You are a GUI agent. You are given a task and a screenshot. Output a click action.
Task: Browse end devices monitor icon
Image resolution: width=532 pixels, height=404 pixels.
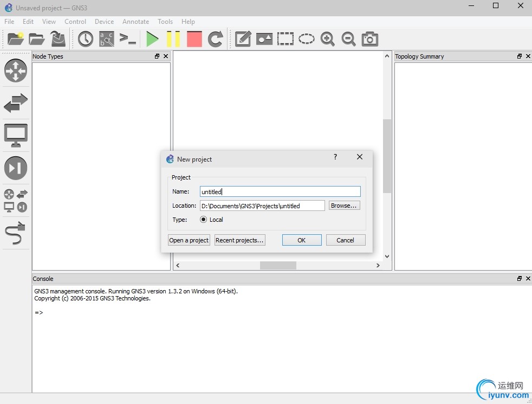pyautogui.click(x=16, y=136)
